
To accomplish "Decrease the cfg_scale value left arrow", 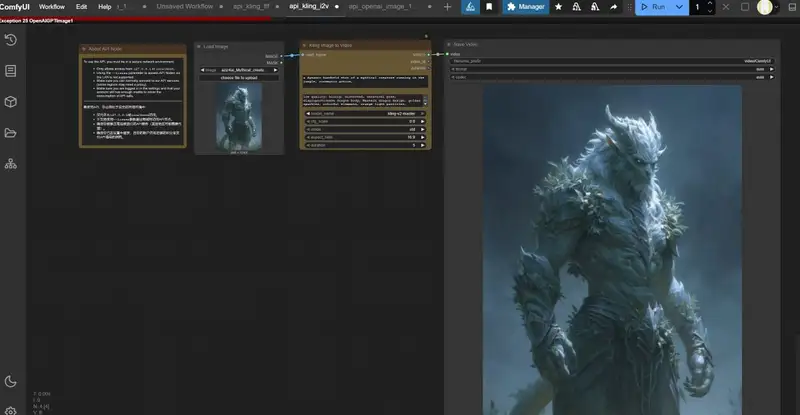I will 308,121.
